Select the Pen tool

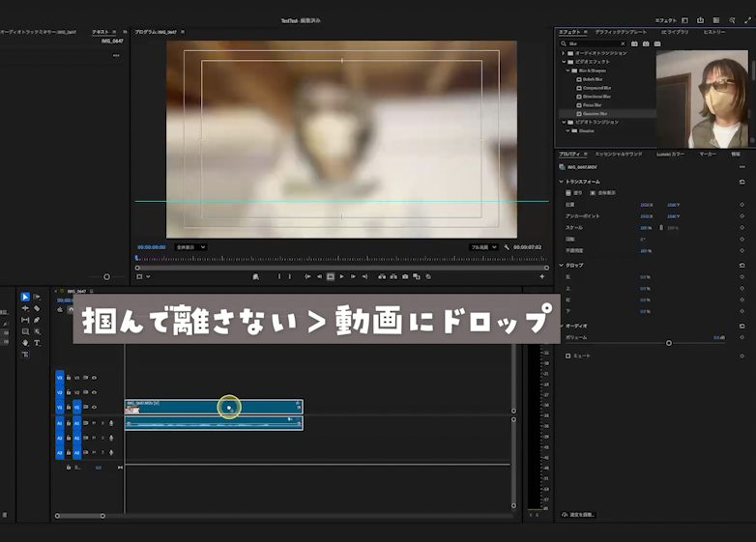(x=37, y=320)
